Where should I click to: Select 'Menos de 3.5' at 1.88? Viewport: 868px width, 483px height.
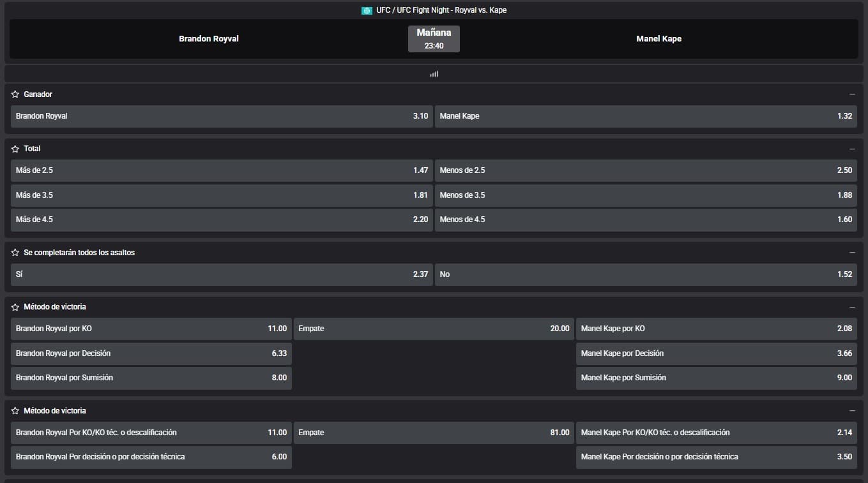click(x=646, y=195)
